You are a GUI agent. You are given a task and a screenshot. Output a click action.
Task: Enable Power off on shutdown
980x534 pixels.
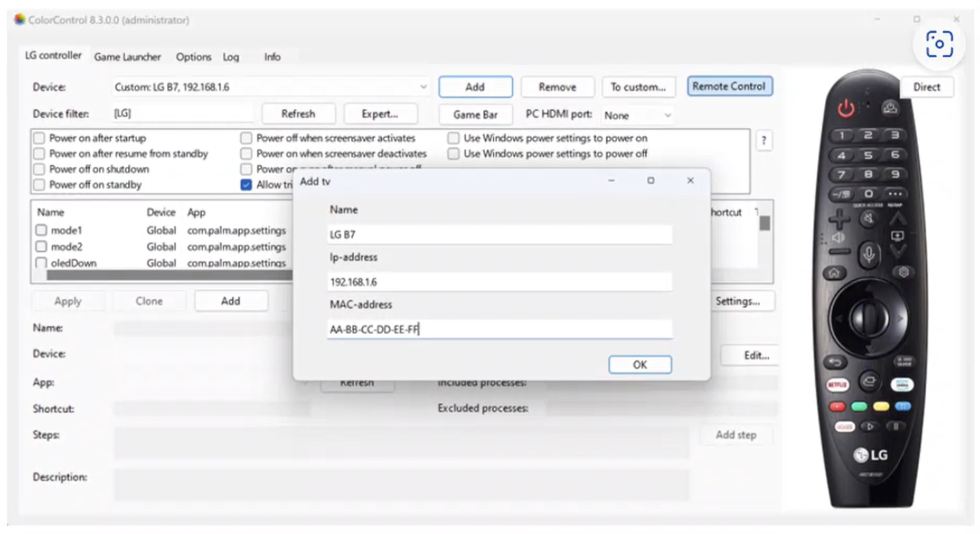pyautogui.click(x=39, y=169)
